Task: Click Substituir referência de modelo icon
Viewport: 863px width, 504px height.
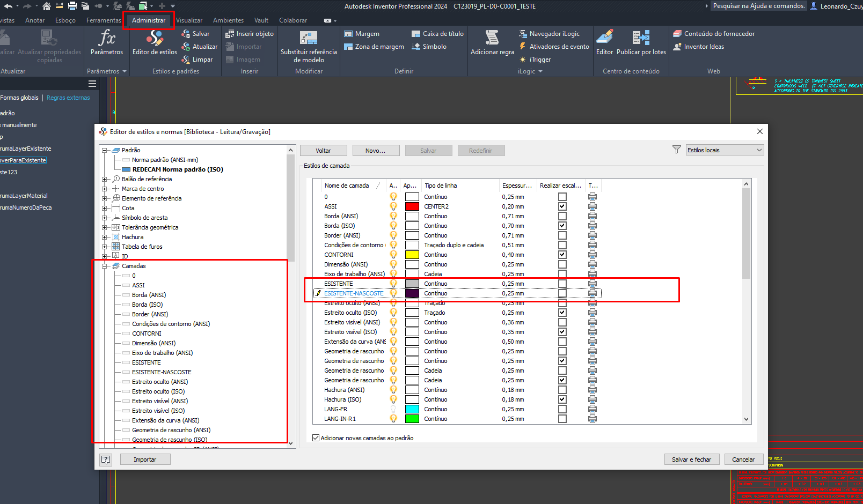Action: click(309, 39)
